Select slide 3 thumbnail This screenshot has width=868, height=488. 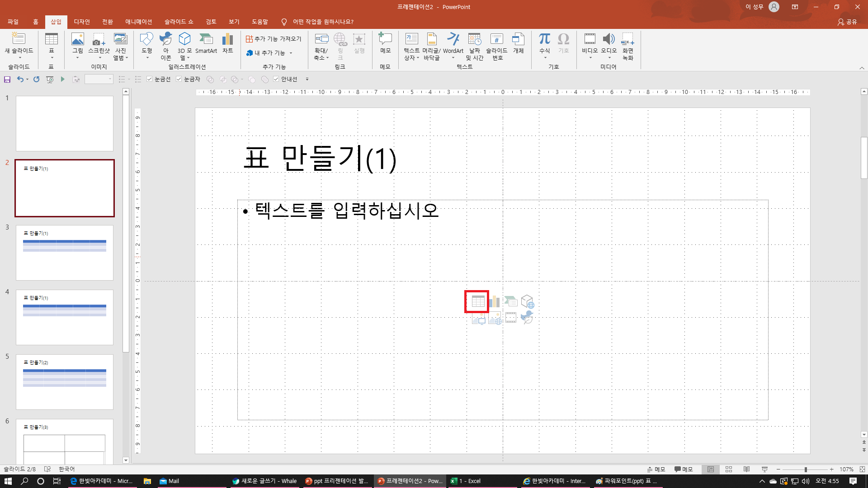[65, 253]
